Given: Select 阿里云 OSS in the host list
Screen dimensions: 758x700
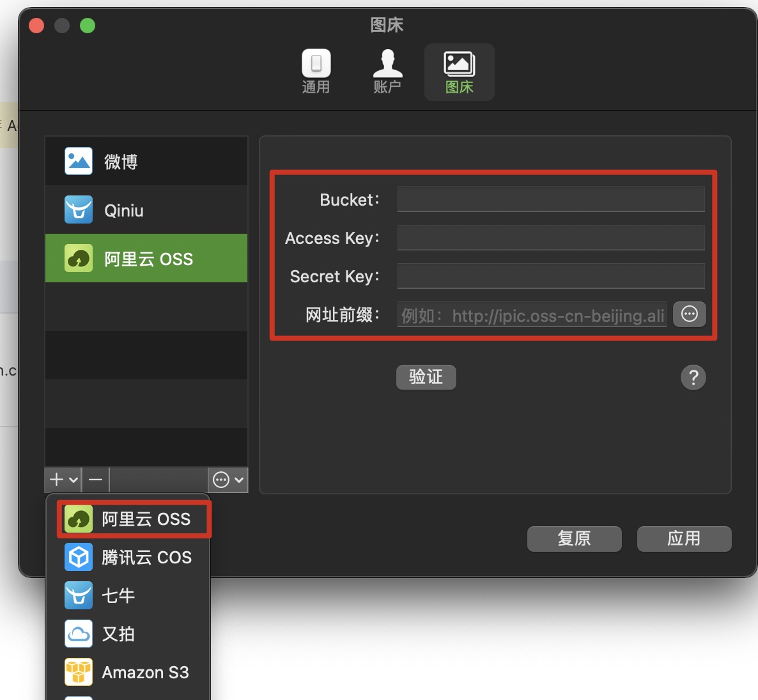Looking at the screenshot, I should pos(146,259).
